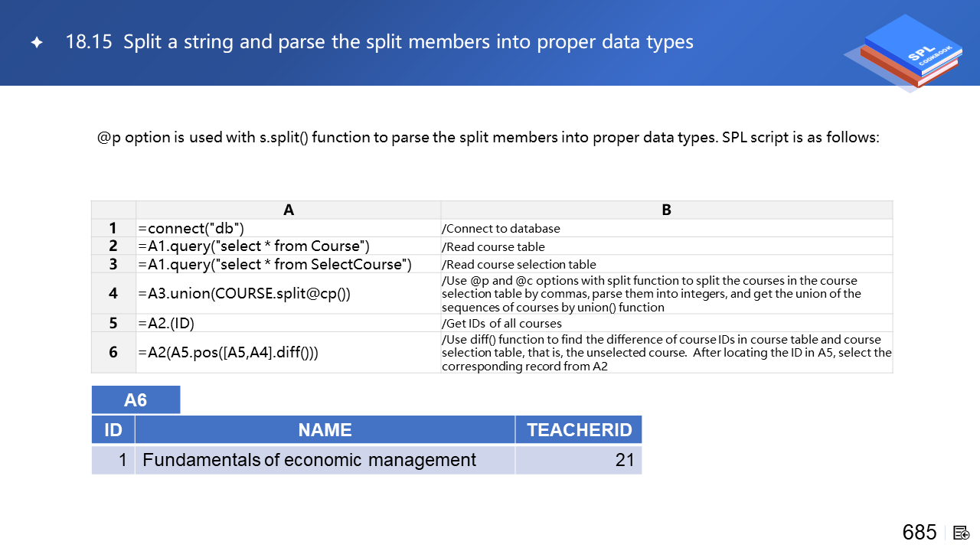Click row header 1 in script grid
The image size is (980, 551).
click(x=113, y=228)
